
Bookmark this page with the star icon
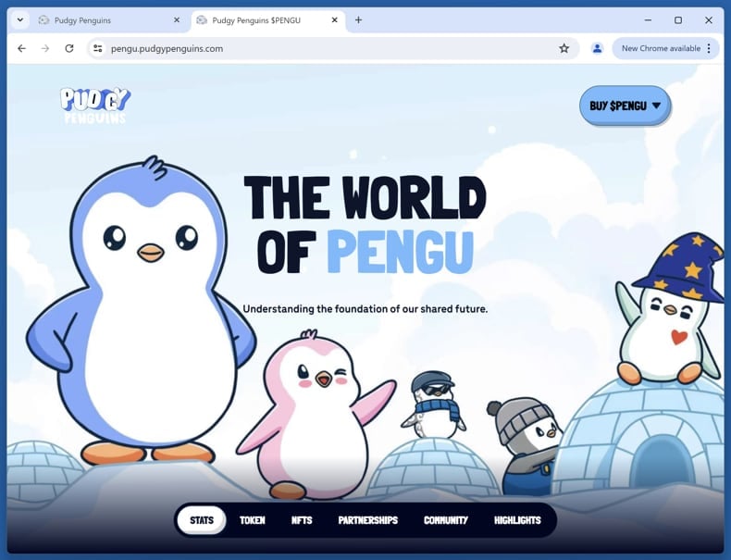pos(564,48)
